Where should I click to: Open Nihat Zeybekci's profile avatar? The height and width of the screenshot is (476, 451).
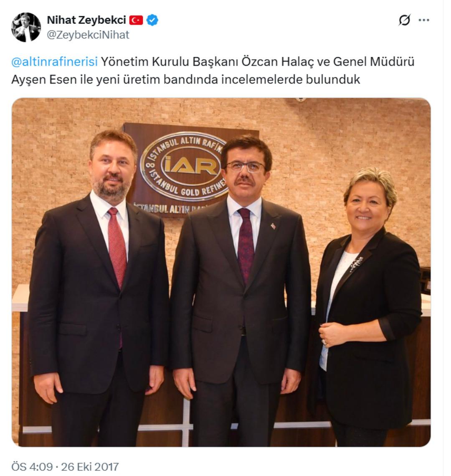[26, 27]
